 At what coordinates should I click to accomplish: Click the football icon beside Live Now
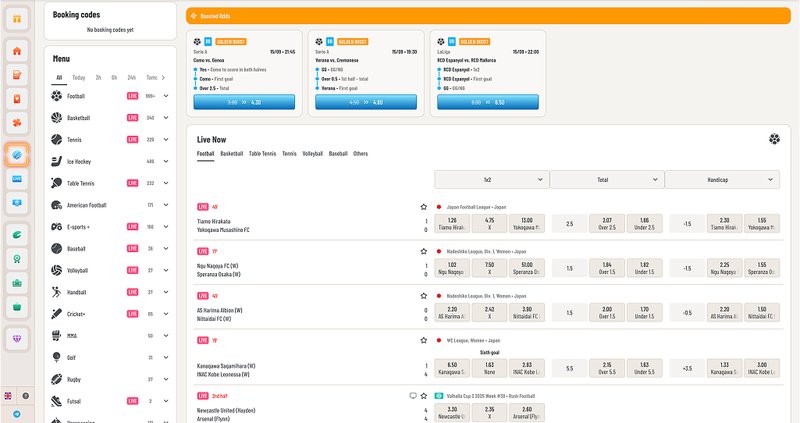click(x=774, y=139)
